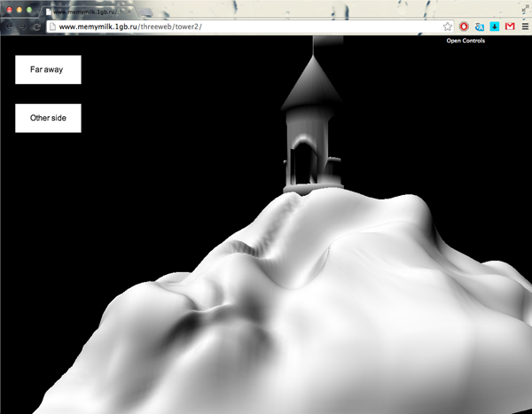Open the Gmail extension icon

(x=510, y=27)
